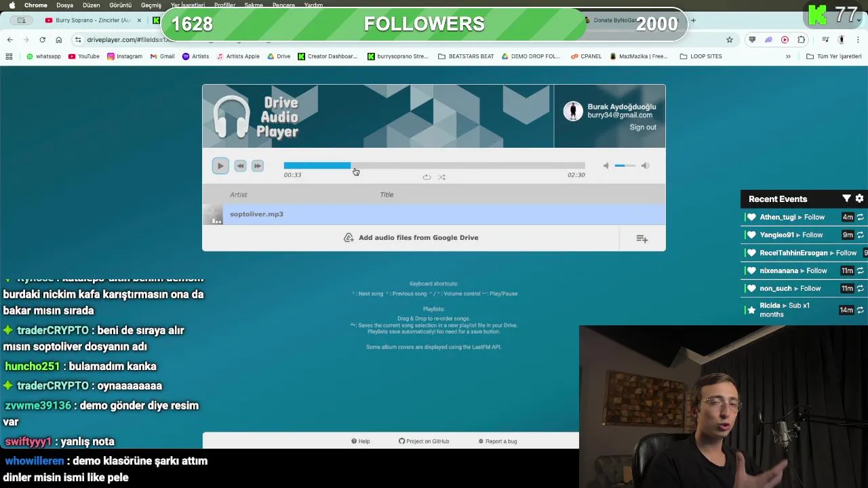The height and width of the screenshot is (488, 868).
Task: Click the Report a bug link
Action: click(498, 441)
